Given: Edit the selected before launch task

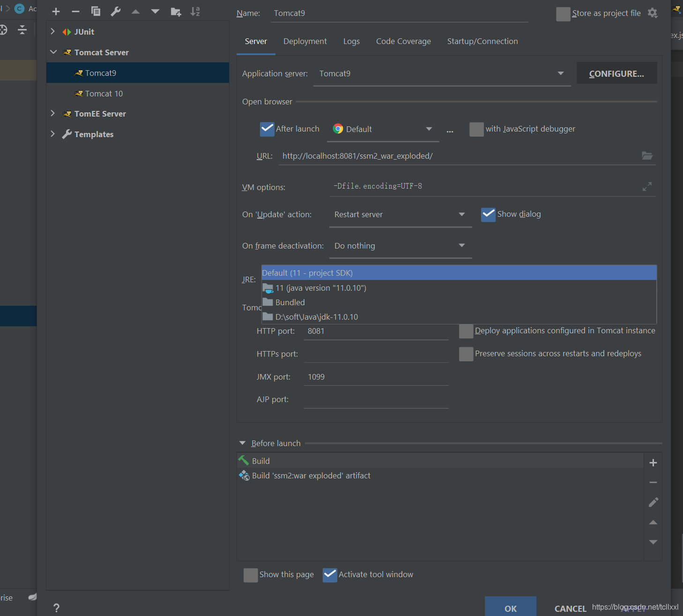Looking at the screenshot, I should click(653, 502).
